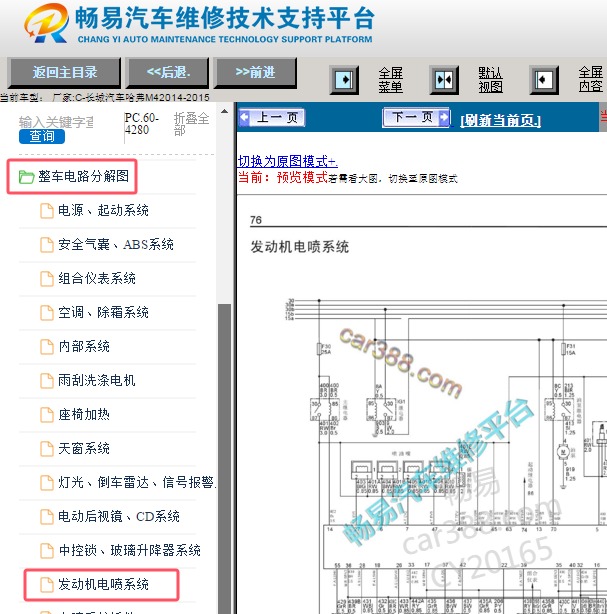Click the page icon beside 内部系统

click(x=47, y=347)
